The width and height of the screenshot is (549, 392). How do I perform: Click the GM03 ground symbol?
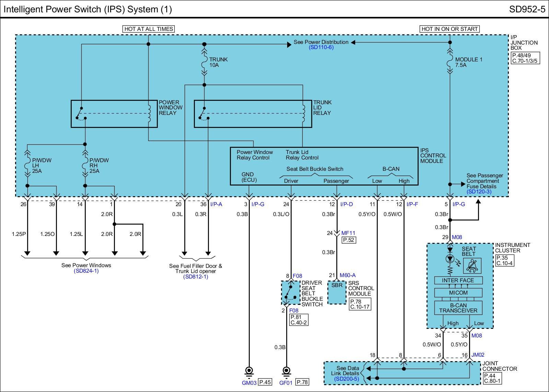click(x=249, y=371)
